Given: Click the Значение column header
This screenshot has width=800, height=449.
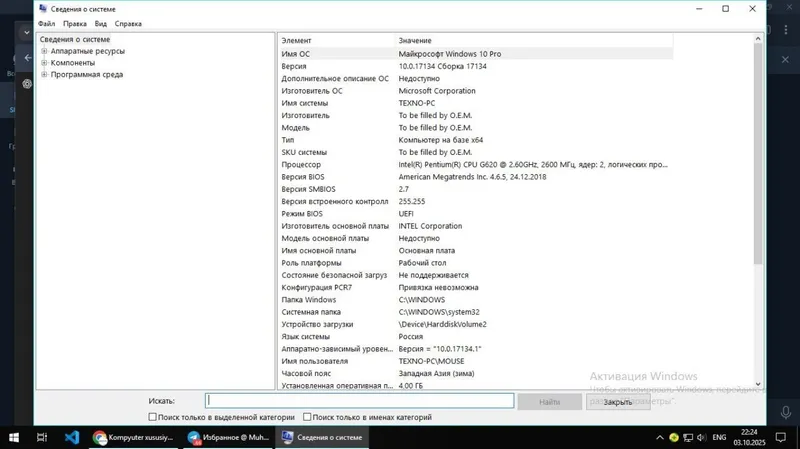Looking at the screenshot, I should click(534, 40).
